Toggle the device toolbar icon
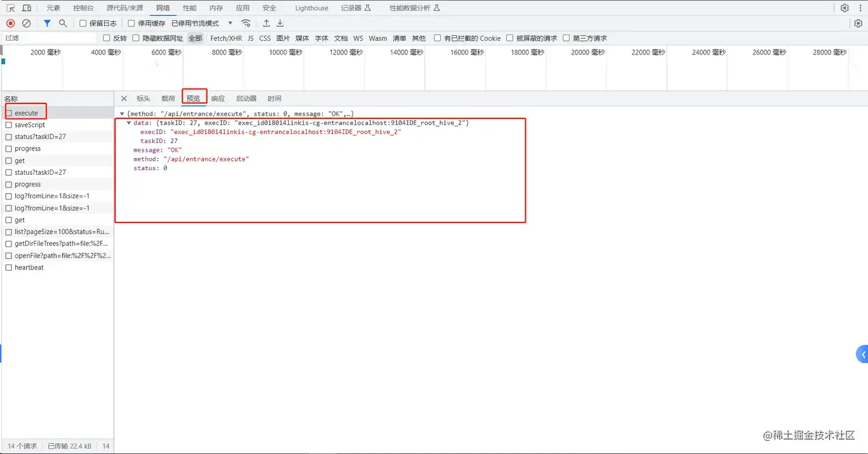 pyautogui.click(x=26, y=8)
